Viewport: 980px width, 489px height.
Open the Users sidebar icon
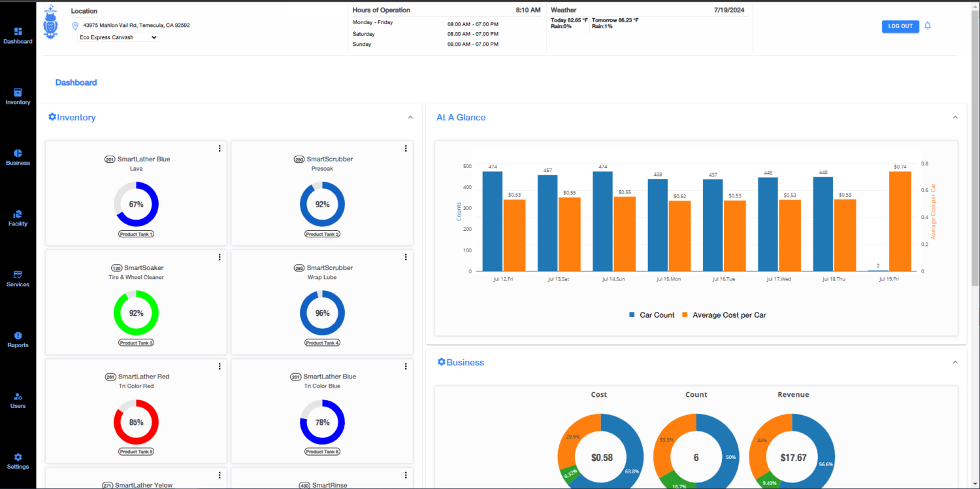pyautogui.click(x=18, y=397)
